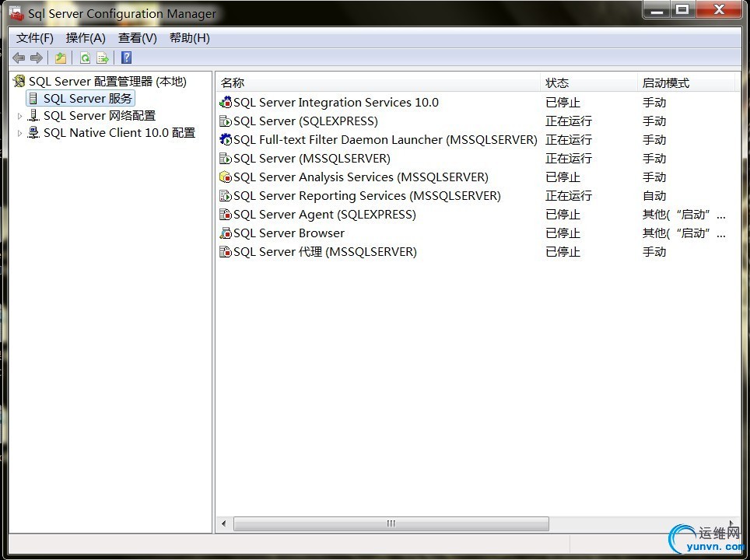Image resolution: width=750 pixels, height=560 pixels.
Task: Open the 操作(A) menu
Action: tap(86, 37)
